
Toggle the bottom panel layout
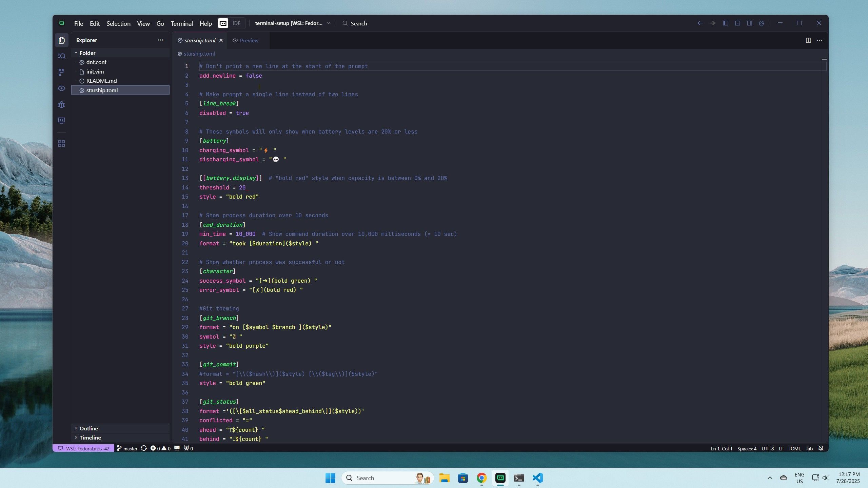pos(737,23)
